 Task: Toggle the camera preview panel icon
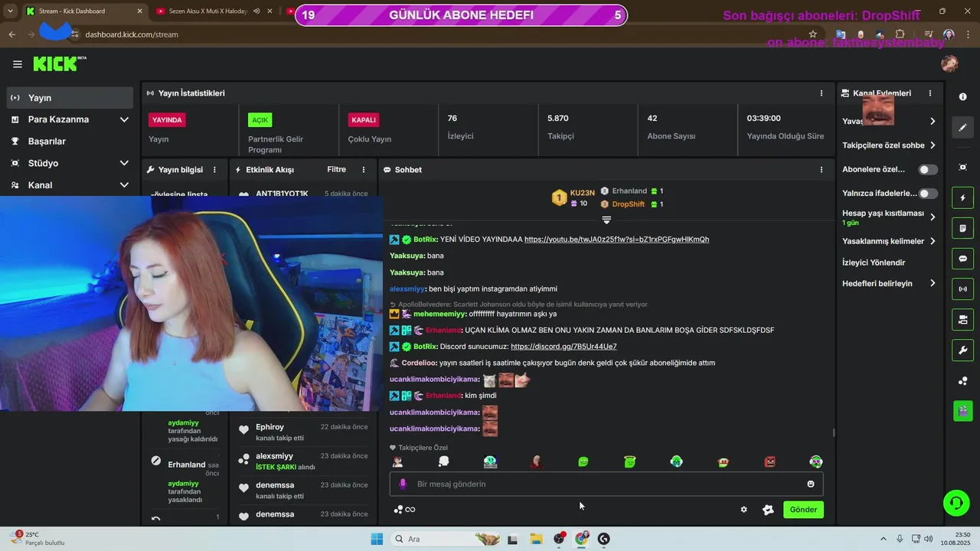pyautogui.click(x=962, y=320)
